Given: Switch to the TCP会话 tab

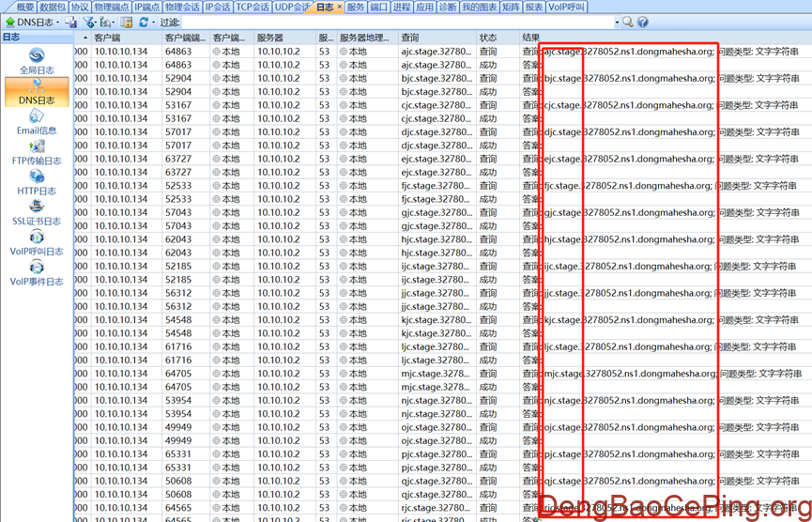Looking at the screenshot, I should [x=252, y=7].
